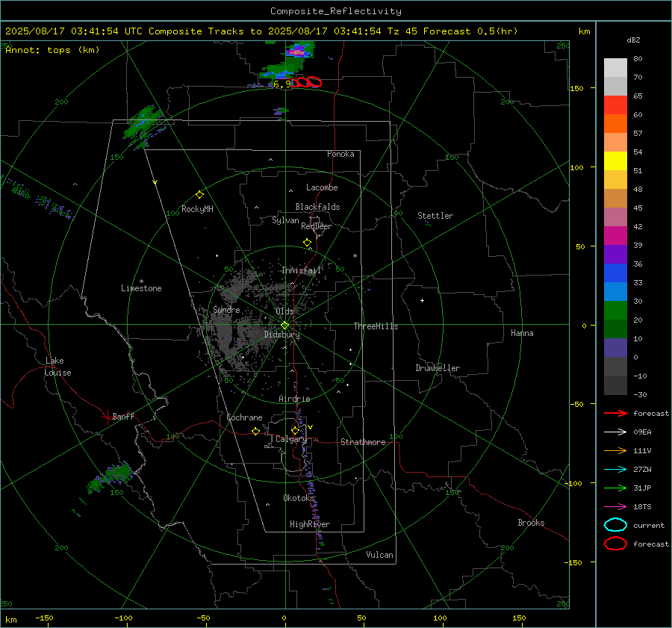
Task: Click the light gray swatch between 80 and 70 dBZ
Action: click(615, 68)
